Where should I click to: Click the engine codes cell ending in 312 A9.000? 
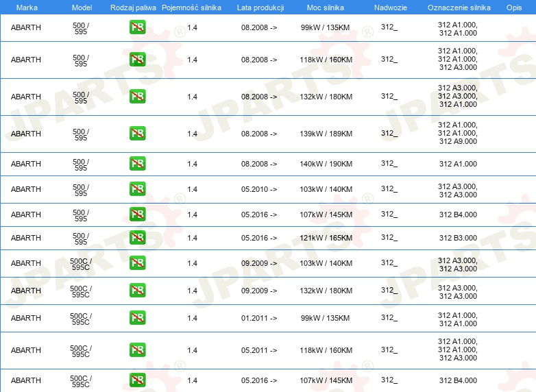[x=458, y=133]
